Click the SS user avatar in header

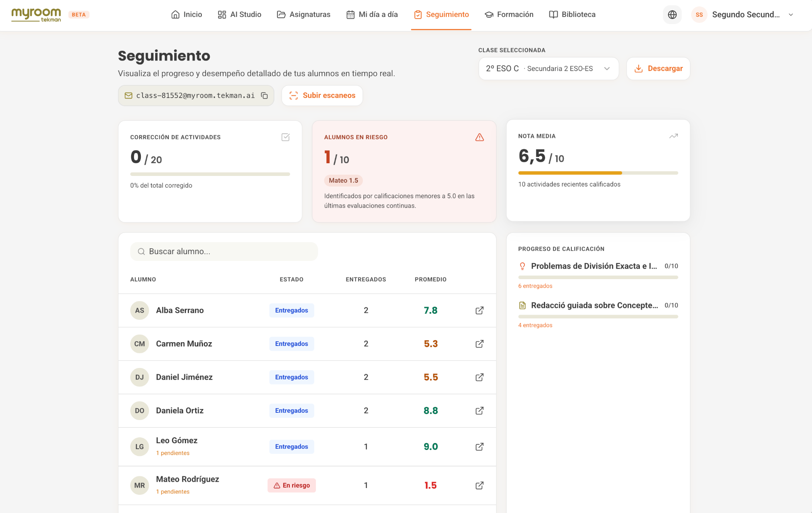(x=699, y=15)
